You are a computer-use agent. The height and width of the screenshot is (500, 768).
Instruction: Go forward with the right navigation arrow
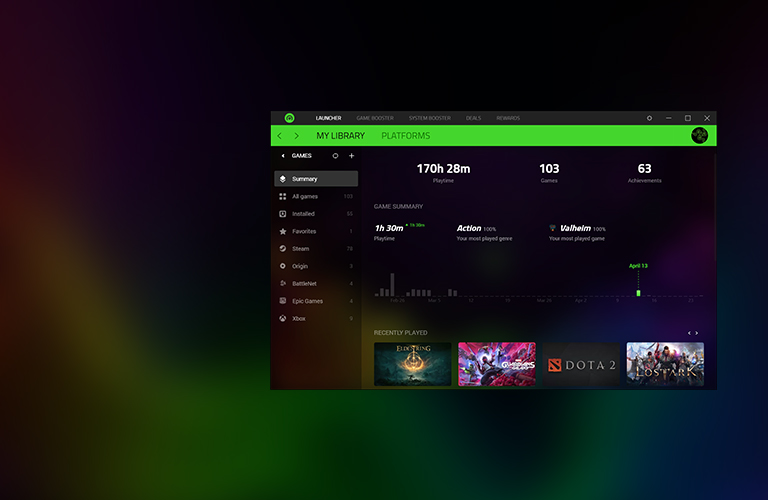click(x=296, y=136)
